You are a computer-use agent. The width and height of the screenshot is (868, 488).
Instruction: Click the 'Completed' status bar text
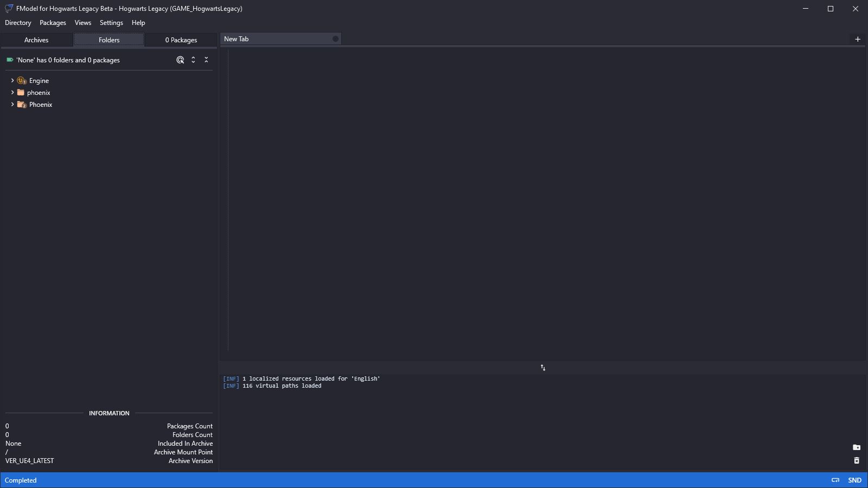click(x=21, y=480)
